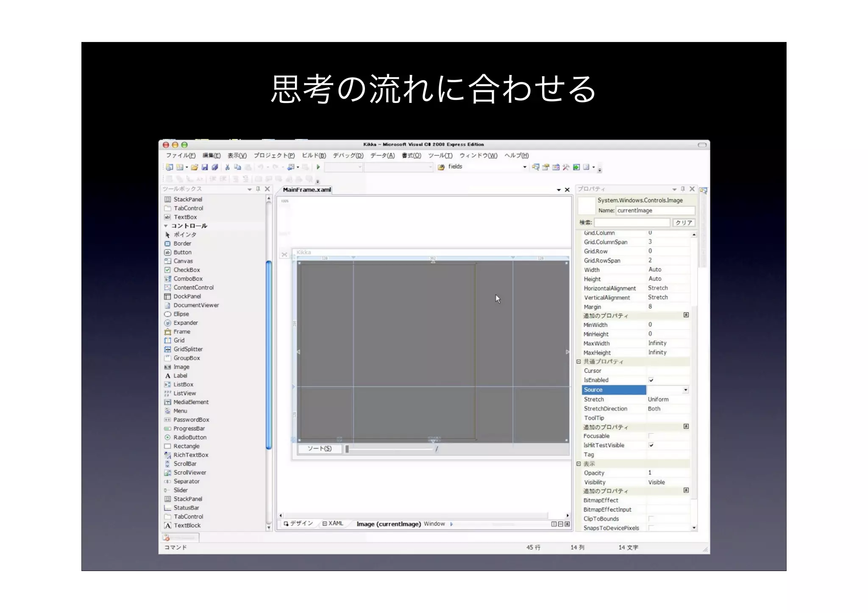Image resolution: width=868 pixels, height=613 pixels.
Task: Toggle the IsHitTestVisible checkbox
Action: coord(651,445)
